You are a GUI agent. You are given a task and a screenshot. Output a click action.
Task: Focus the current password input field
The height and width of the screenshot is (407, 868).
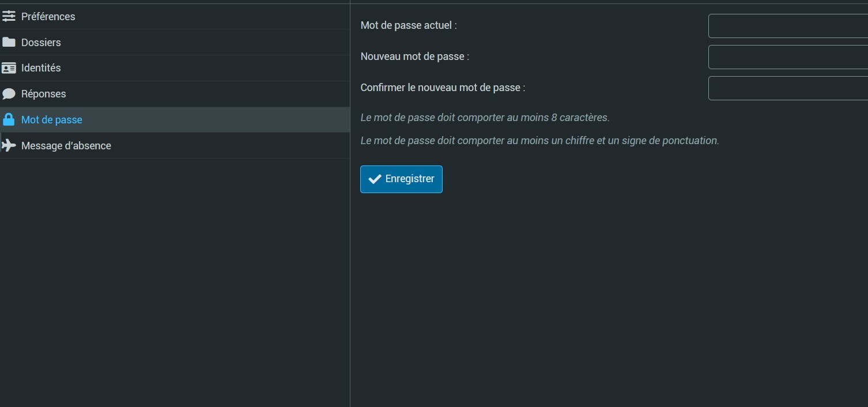[787, 26]
